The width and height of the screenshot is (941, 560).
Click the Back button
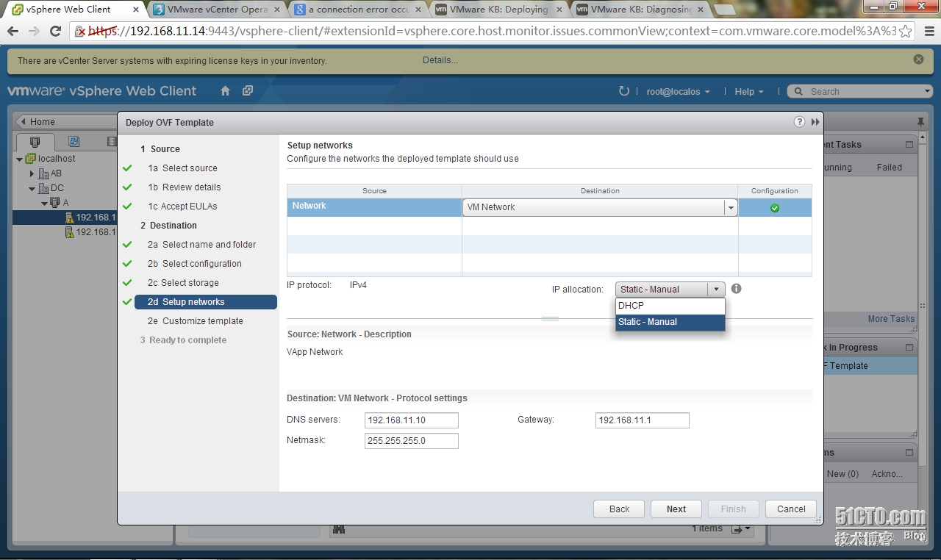[619, 509]
